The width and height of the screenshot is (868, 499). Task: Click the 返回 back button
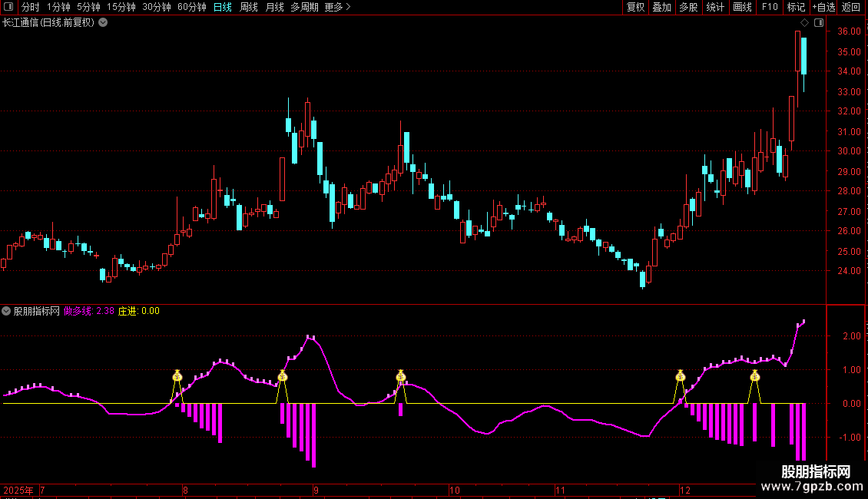(x=851, y=8)
